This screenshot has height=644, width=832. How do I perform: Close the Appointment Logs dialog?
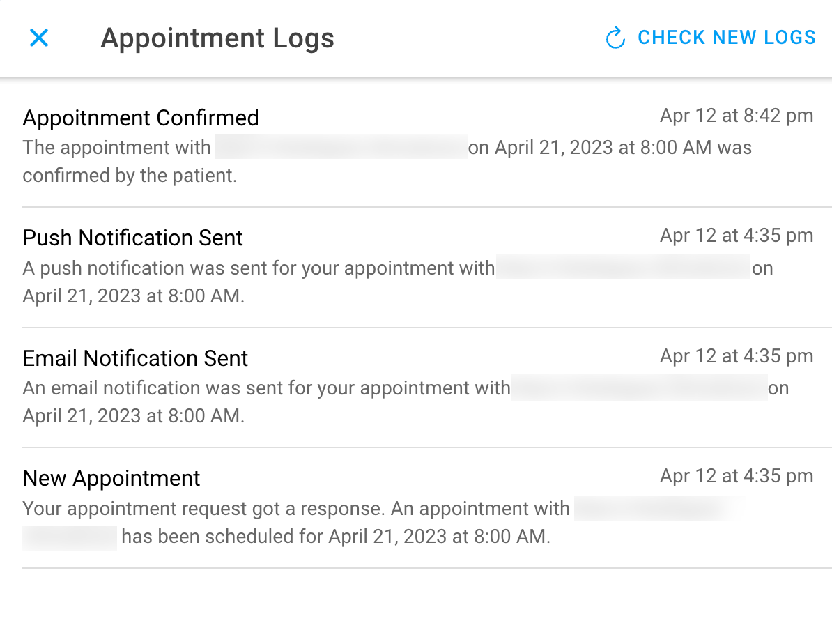(39, 38)
